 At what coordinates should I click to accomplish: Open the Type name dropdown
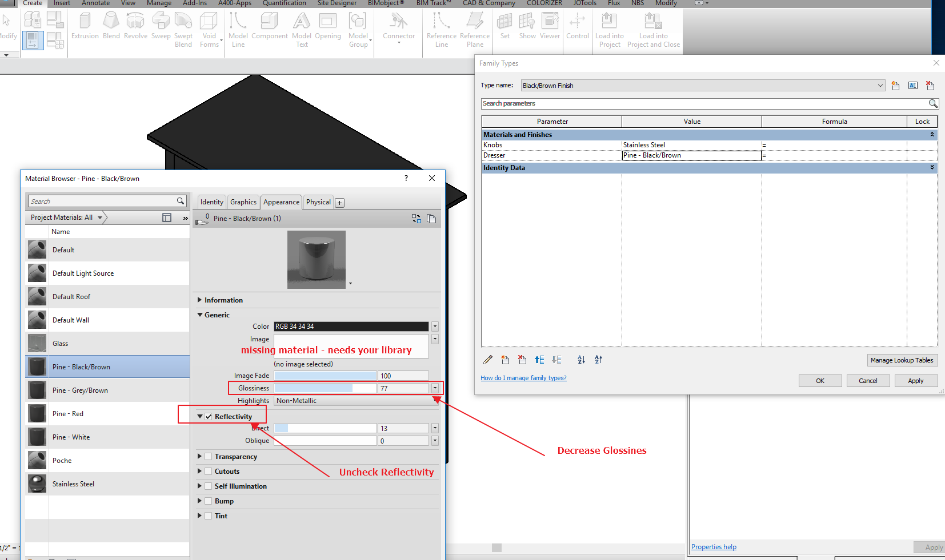point(880,86)
